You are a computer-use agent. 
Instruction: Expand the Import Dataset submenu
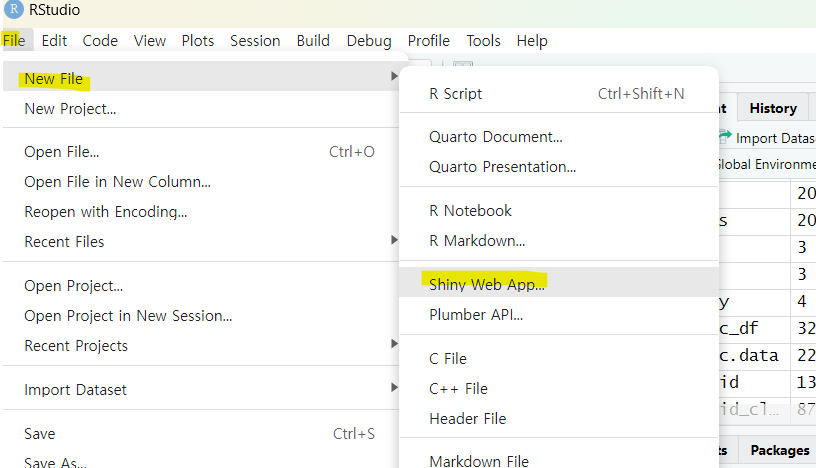tap(200, 389)
